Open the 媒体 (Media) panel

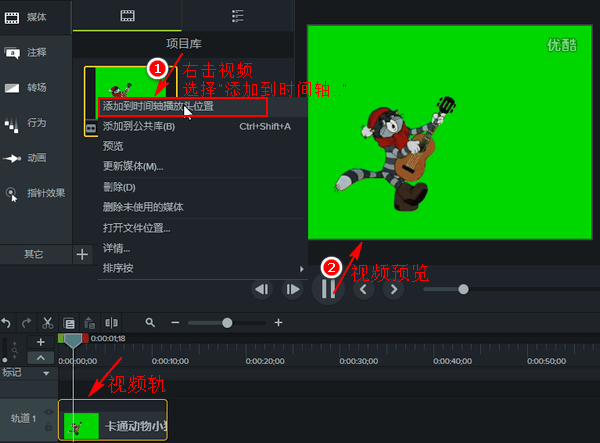click(x=35, y=17)
